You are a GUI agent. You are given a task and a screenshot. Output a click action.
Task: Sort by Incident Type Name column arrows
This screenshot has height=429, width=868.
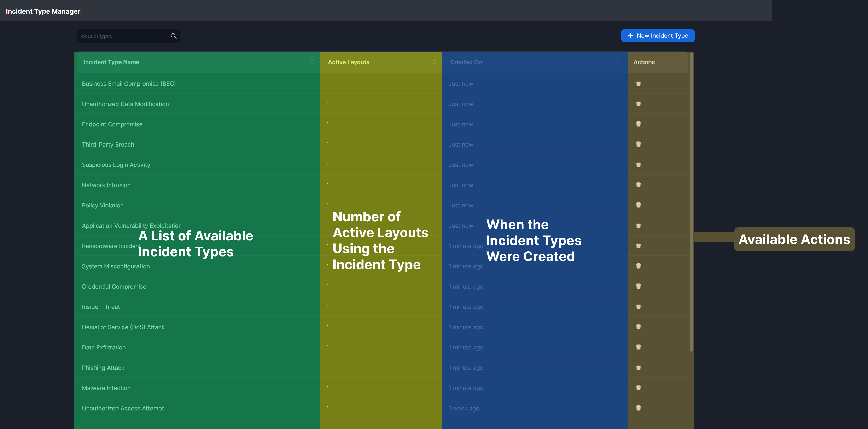click(x=312, y=62)
